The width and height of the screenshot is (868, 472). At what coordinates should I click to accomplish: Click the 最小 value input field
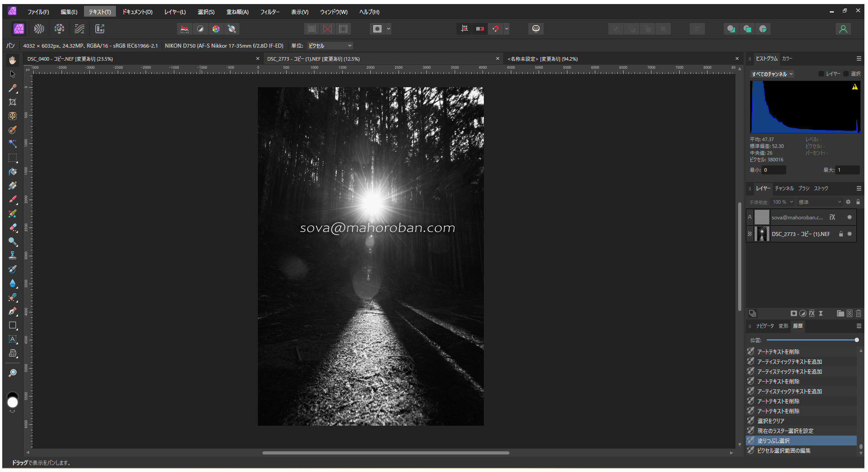pos(774,170)
